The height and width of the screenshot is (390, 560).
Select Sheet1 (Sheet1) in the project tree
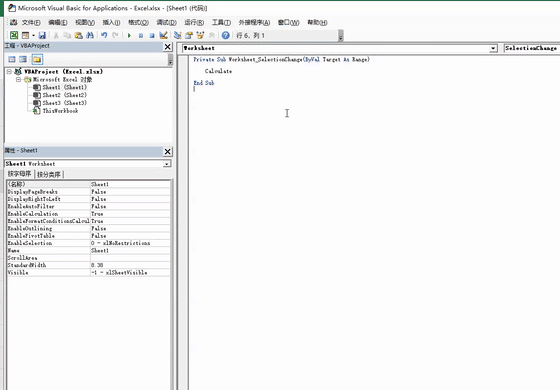click(x=65, y=87)
